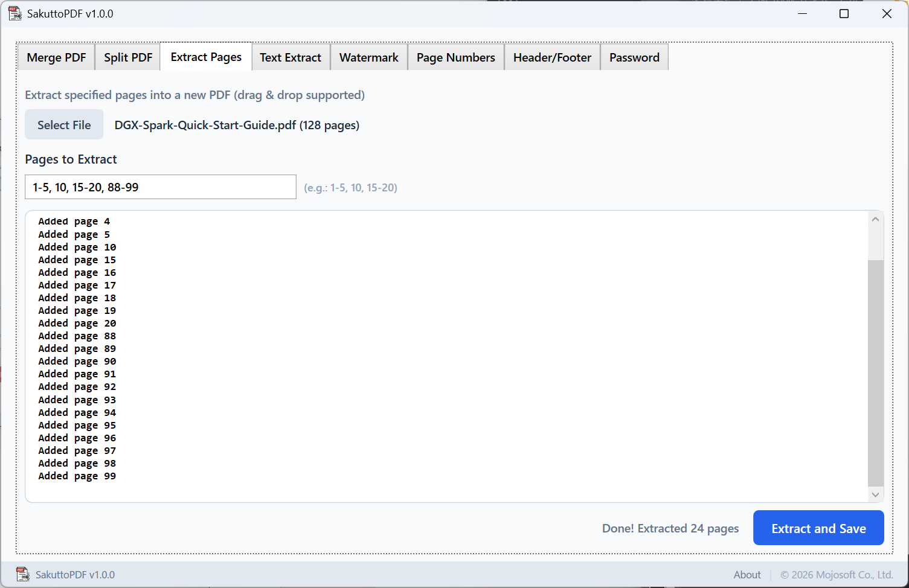Click the scroll-down arrow of the log panel
This screenshot has width=909, height=588.
[x=875, y=494]
